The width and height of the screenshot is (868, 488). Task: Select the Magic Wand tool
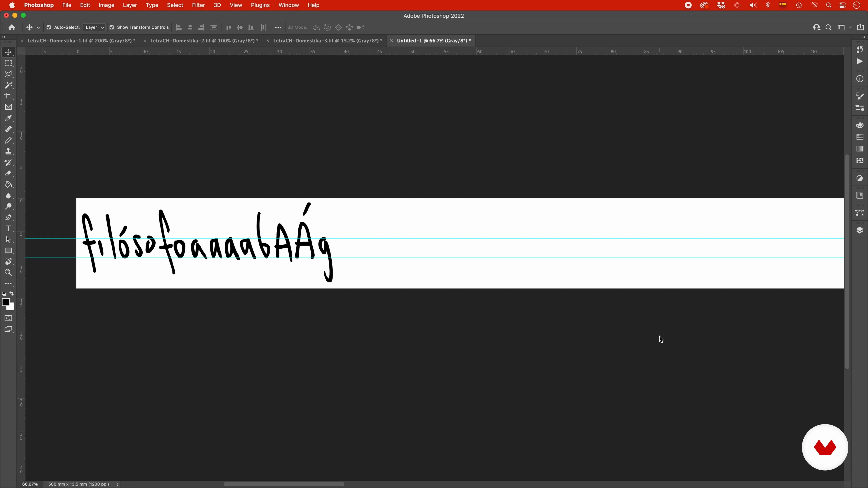click(x=8, y=85)
